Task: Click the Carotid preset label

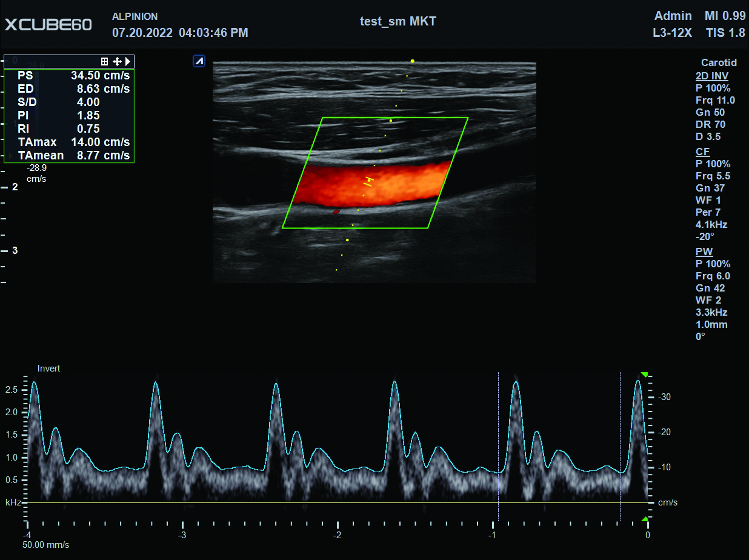Action: click(x=718, y=62)
